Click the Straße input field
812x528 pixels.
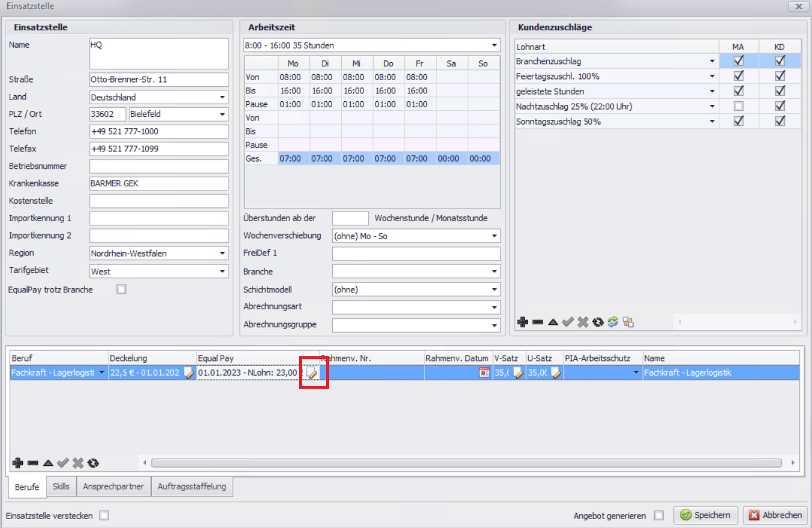point(159,80)
